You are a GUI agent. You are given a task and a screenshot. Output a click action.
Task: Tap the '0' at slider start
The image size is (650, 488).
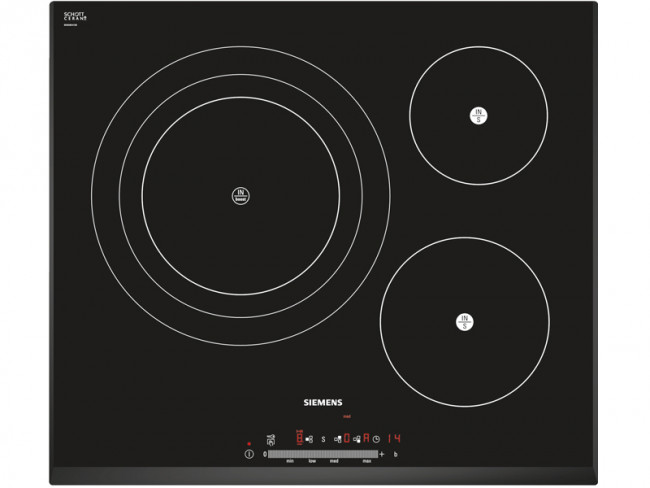tap(265, 454)
